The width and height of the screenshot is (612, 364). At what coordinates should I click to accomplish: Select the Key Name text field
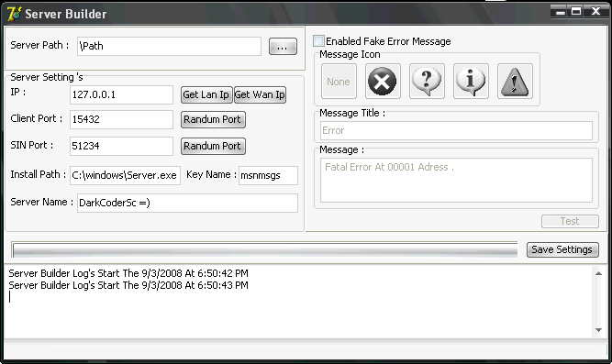click(268, 175)
